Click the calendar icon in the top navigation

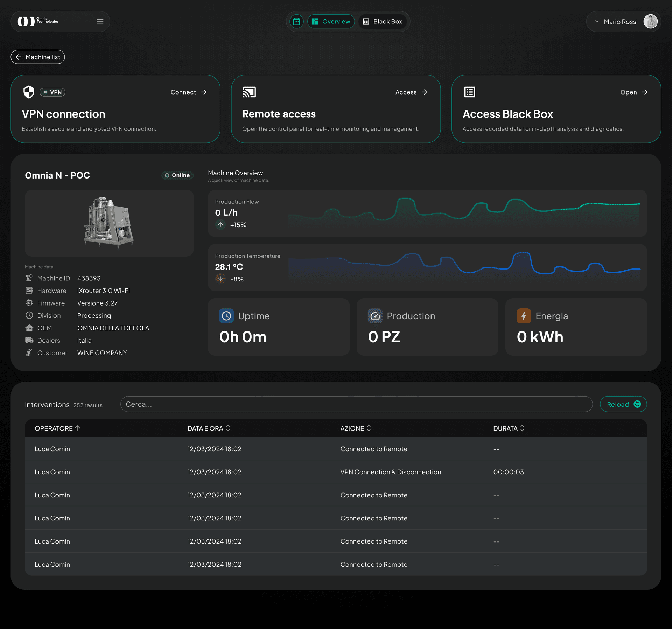pos(296,21)
